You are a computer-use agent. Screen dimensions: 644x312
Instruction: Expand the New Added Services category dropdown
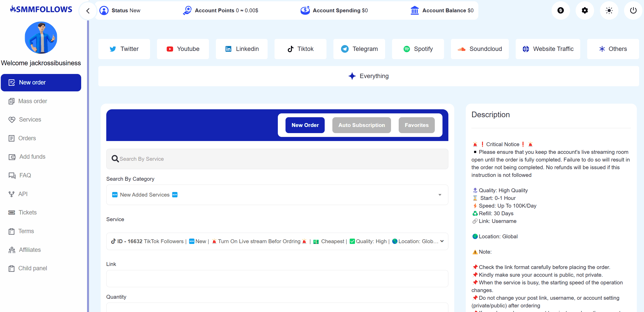[277, 195]
